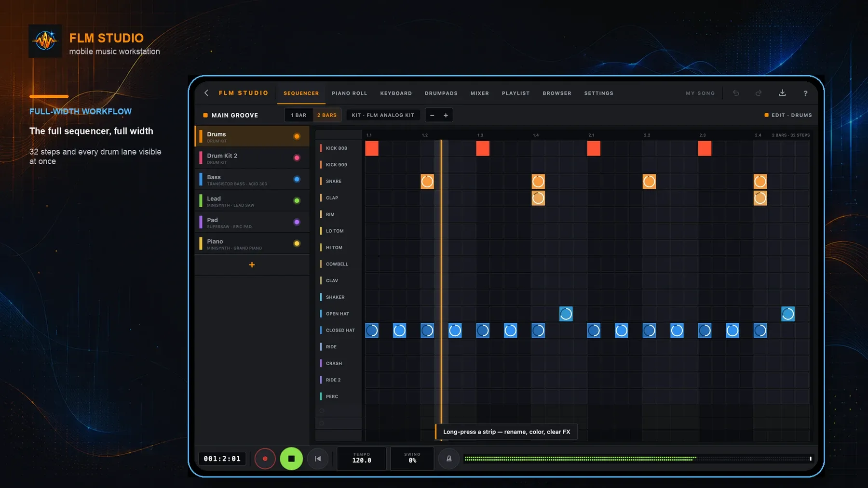Toggle the metronome icon

[449, 459]
